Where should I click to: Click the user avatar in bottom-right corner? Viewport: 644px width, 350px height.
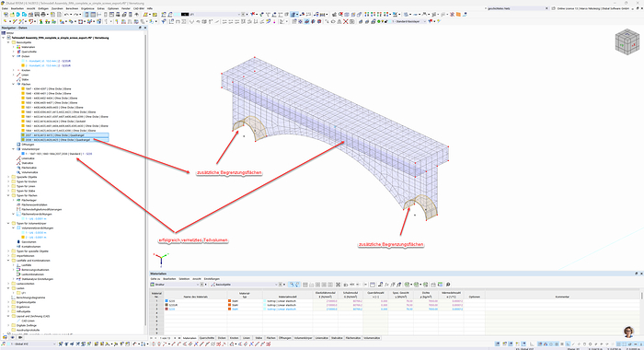tap(628, 332)
